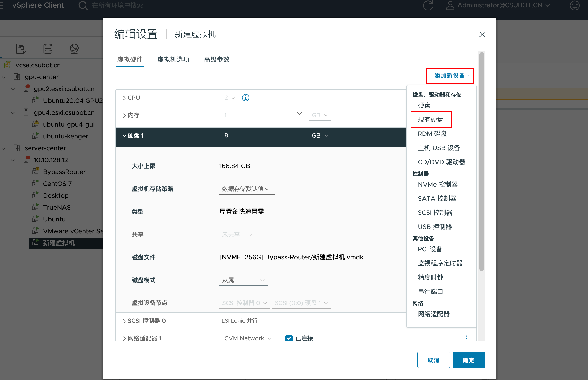This screenshot has height=380, width=588.
Task: Click the search magnifier icon
Action: click(83, 5)
